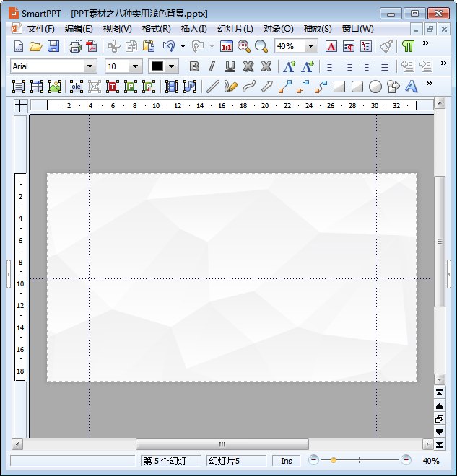Insert a picture frame
The width and height of the screenshot is (457, 476).
55,87
